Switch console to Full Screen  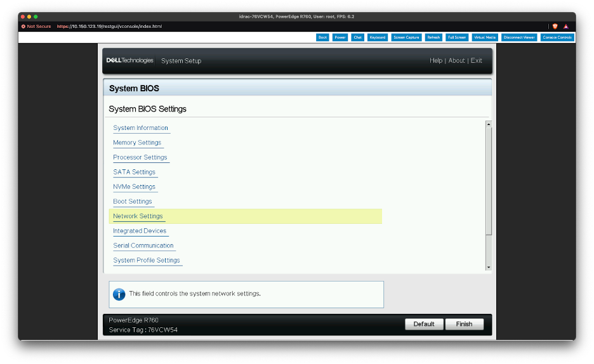tap(456, 37)
